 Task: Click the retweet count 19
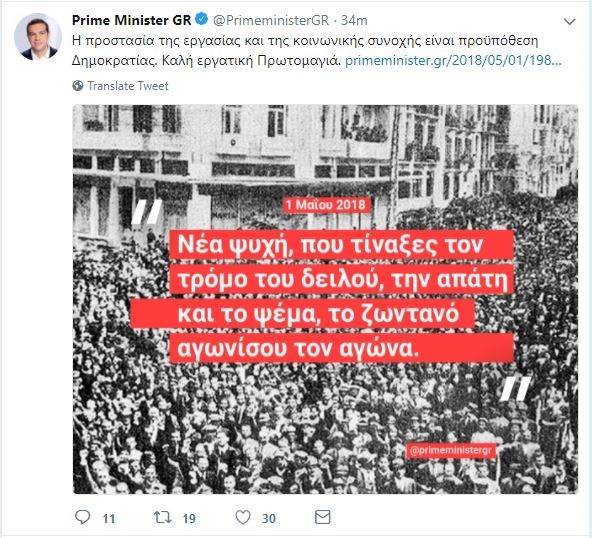coord(189,519)
